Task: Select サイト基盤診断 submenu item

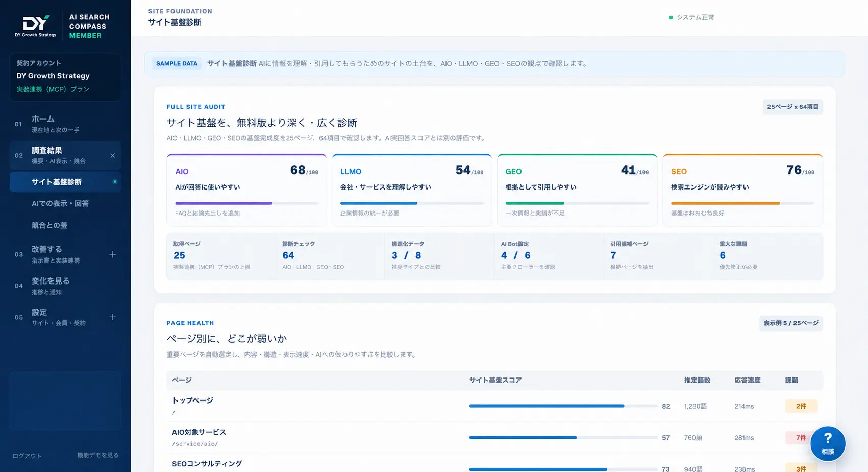Action: click(x=65, y=182)
